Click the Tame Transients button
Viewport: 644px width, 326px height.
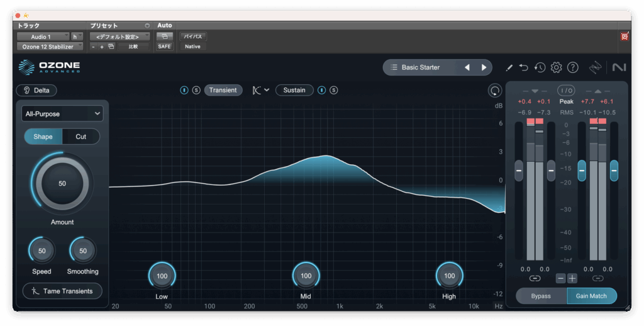point(62,291)
